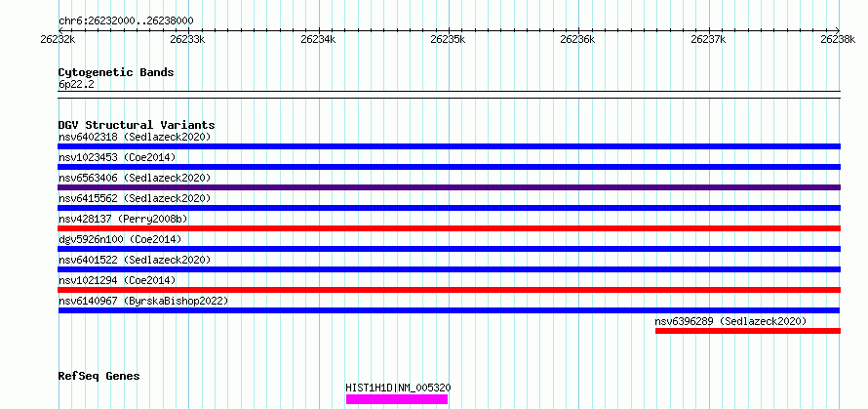This screenshot has height=409, width=868.
Task: Click the blue bar below nsv1023453
Action: coord(449,167)
